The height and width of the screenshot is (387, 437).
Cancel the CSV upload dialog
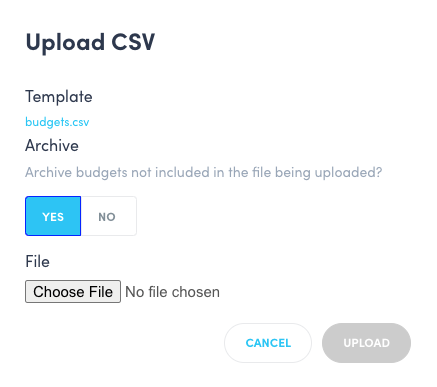pos(268,343)
